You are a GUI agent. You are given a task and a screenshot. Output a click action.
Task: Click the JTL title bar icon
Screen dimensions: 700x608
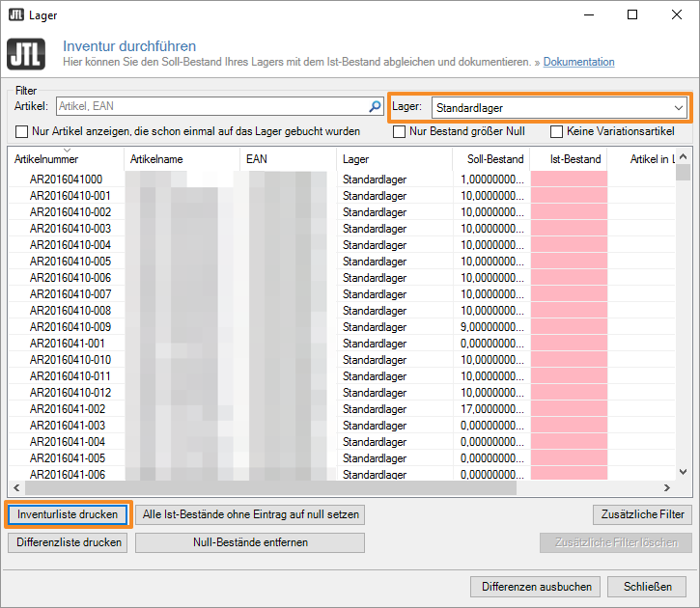16,14
